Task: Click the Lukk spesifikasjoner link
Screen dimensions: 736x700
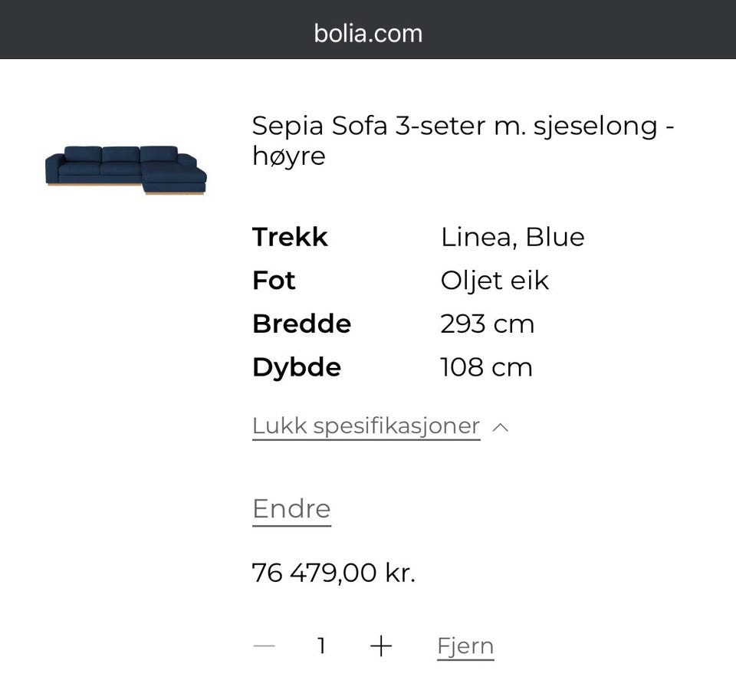Action: click(x=366, y=426)
